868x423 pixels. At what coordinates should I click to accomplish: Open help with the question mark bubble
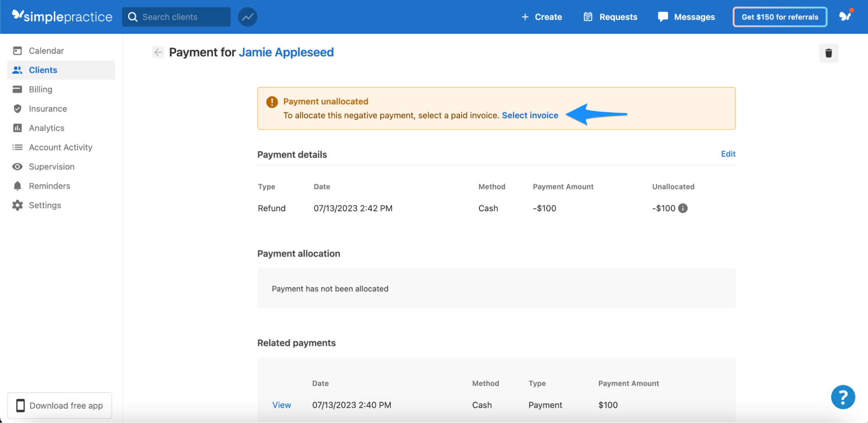[843, 397]
